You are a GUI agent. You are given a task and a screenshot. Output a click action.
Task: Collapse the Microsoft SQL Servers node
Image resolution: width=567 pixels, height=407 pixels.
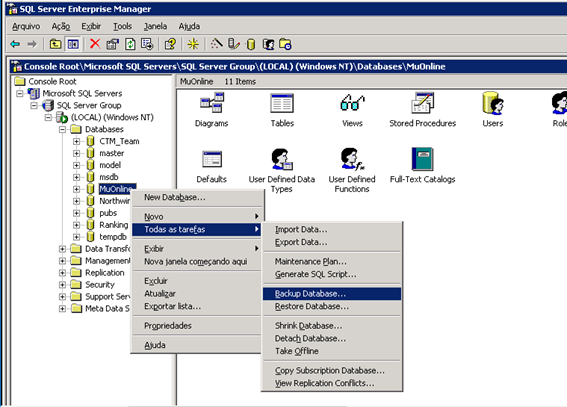click(x=20, y=94)
